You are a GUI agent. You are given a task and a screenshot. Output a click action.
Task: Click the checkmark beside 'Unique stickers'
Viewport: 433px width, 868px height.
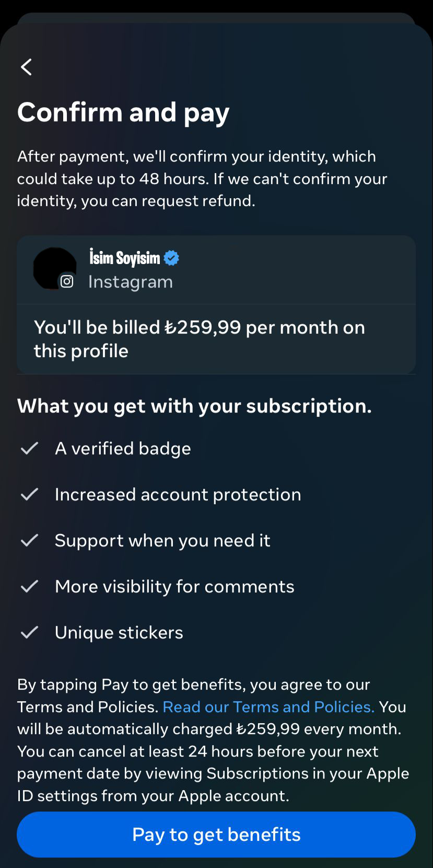point(30,632)
